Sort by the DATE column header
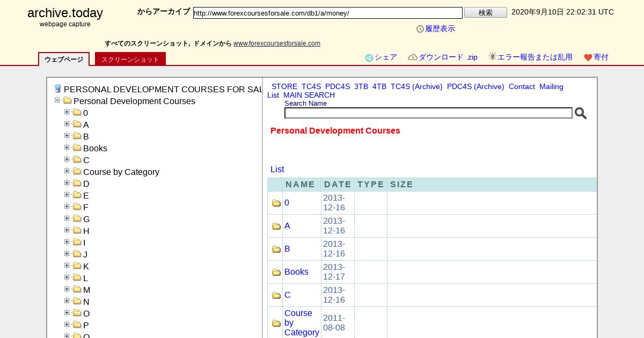This screenshot has width=644, height=338. [338, 185]
